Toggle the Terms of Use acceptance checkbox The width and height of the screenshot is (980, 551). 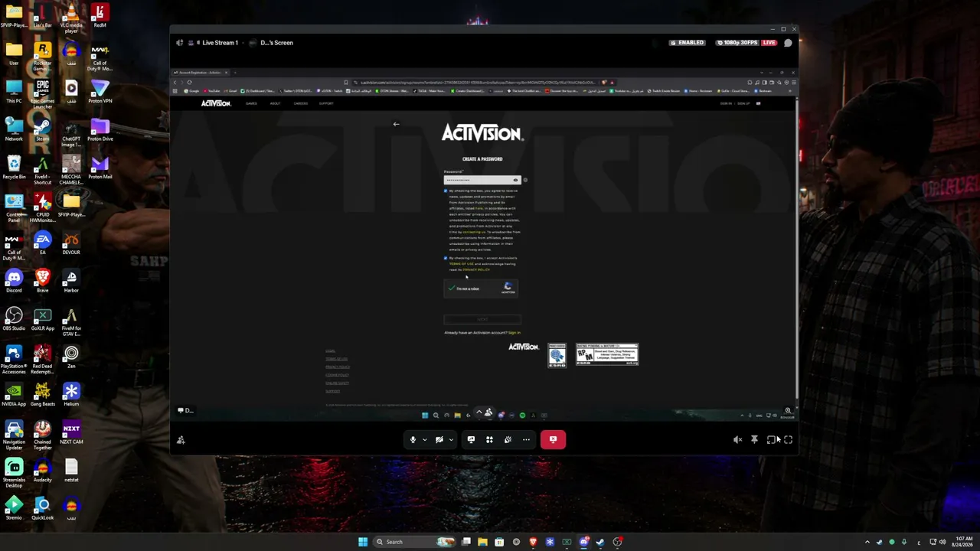tap(446, 258)
